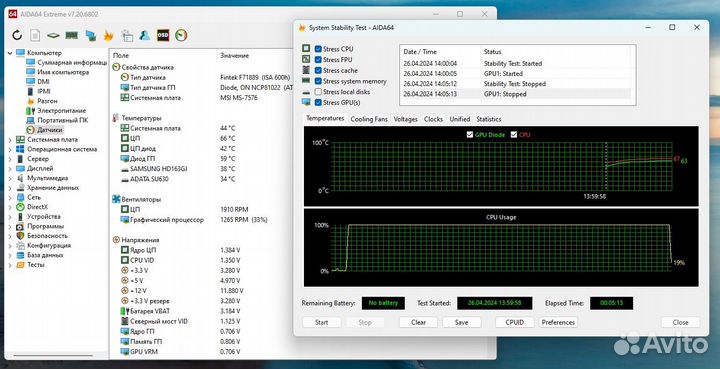Toggle CPU graph legend checkbox
Viewport: 720px width, 369px height.
514,134
